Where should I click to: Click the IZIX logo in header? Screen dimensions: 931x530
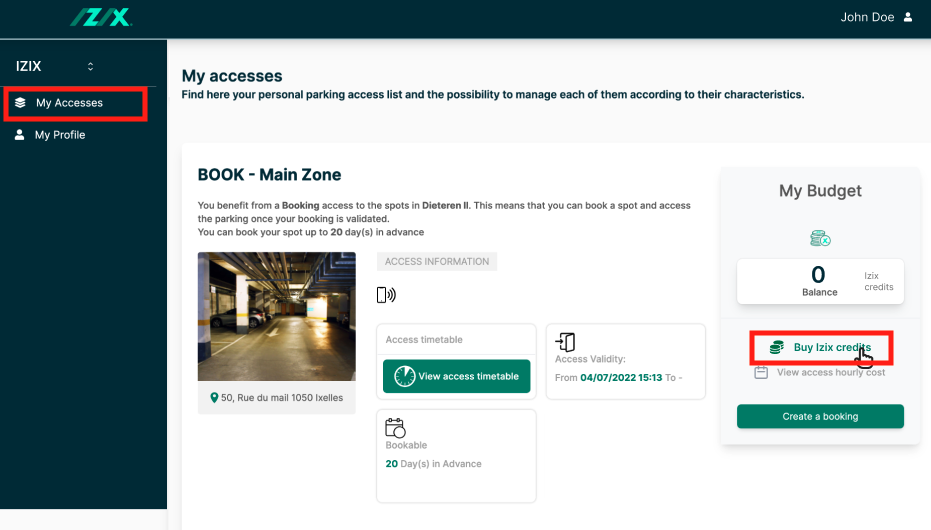[100, 17]
